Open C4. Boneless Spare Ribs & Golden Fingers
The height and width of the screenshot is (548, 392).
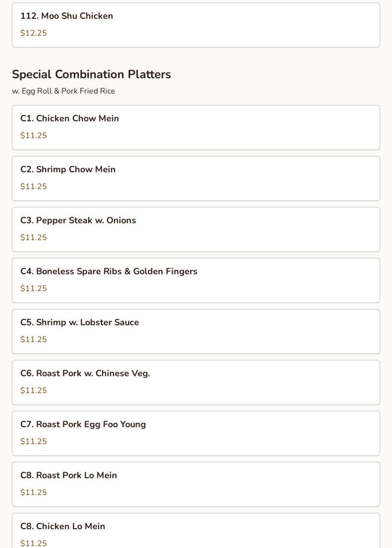click(x=196, y=281)
